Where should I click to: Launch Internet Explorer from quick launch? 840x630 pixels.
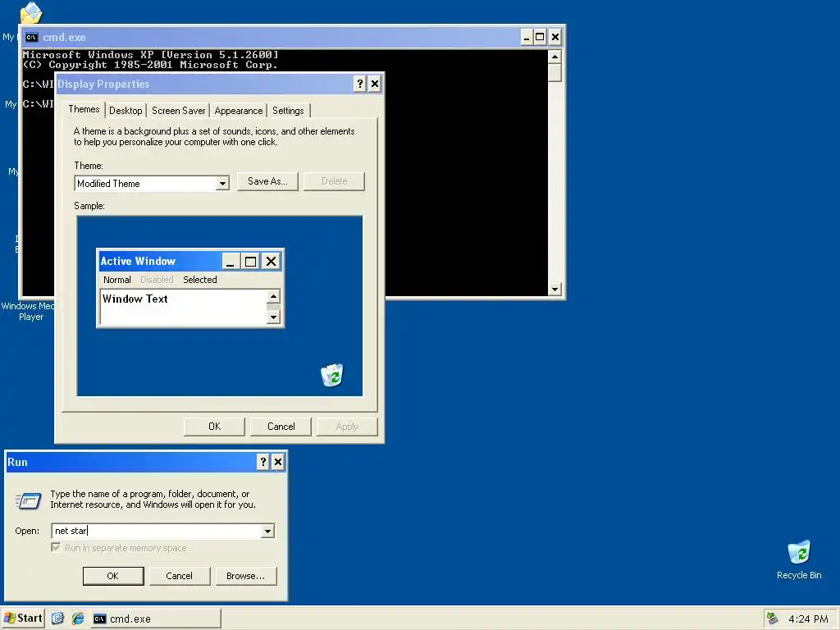pyautogui.click(x=78, y=619)
